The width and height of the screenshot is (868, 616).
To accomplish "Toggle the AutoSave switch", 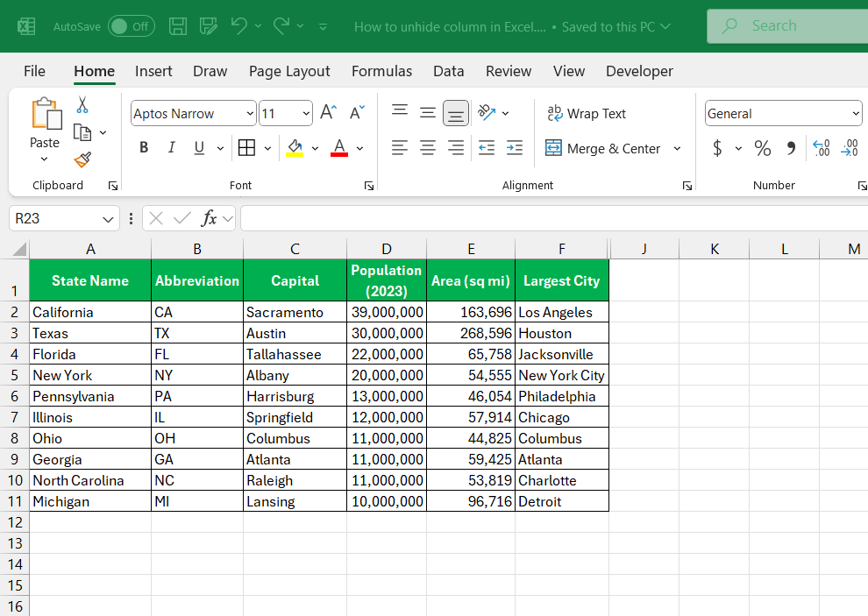I will point(132,26).
